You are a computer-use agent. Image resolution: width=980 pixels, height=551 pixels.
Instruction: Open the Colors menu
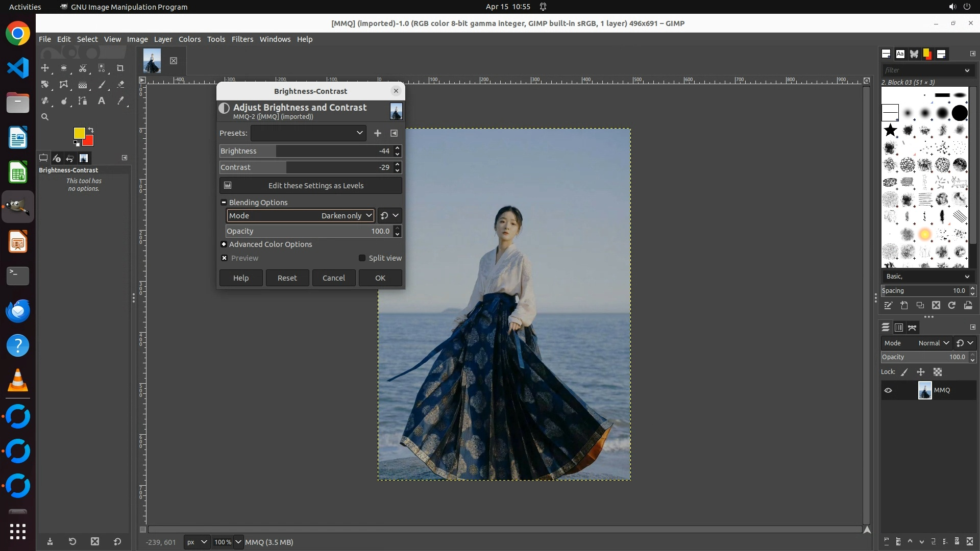click(x=189, y=39)
